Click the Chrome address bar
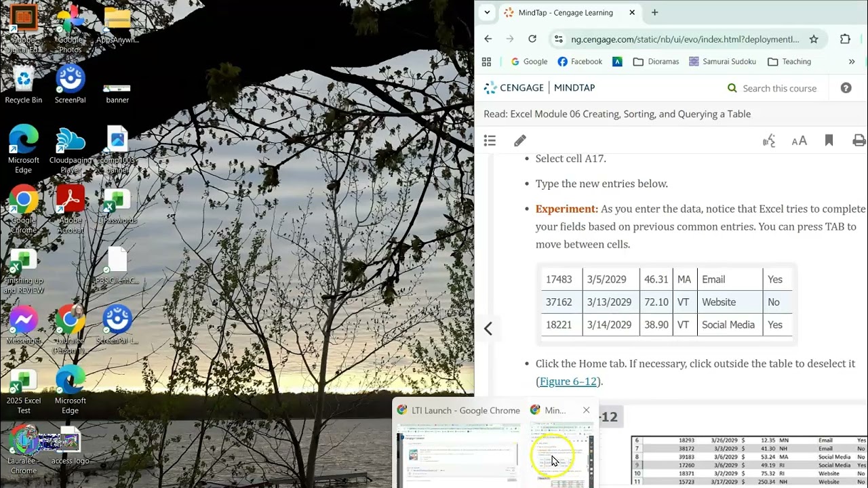Viewport: 868px width, 488px height. (685, 39)
